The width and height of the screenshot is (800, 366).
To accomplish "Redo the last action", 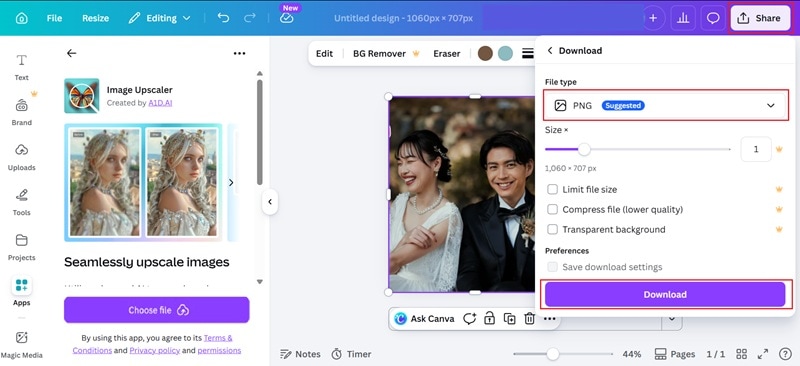I will [249, 18].
